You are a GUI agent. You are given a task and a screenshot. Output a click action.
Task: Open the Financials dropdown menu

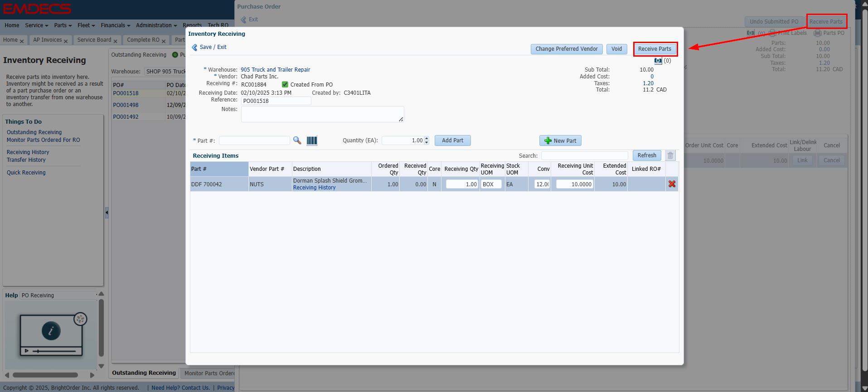[115, 25]
